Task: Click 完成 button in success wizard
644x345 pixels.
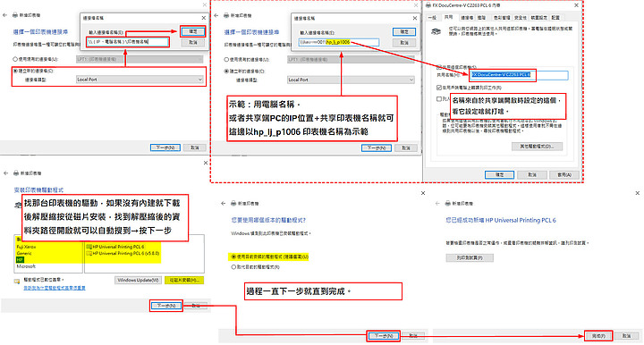Action: point(598,335)
